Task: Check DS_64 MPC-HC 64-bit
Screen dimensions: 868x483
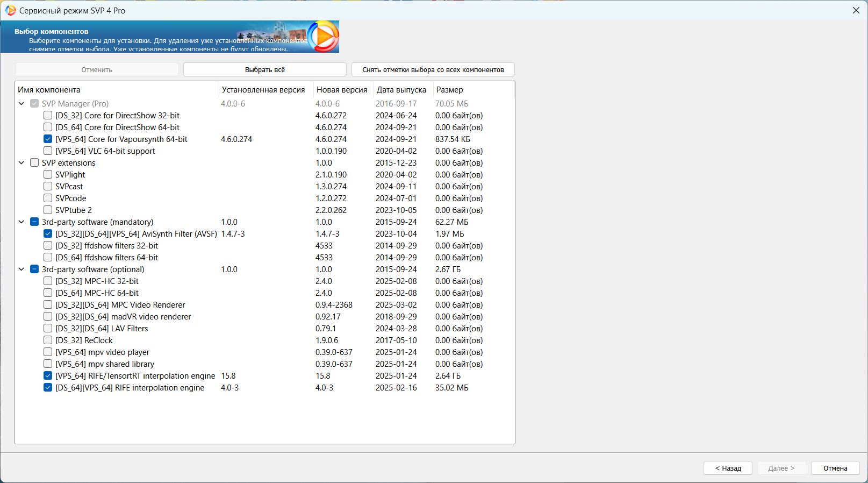Action: point(48,293)
